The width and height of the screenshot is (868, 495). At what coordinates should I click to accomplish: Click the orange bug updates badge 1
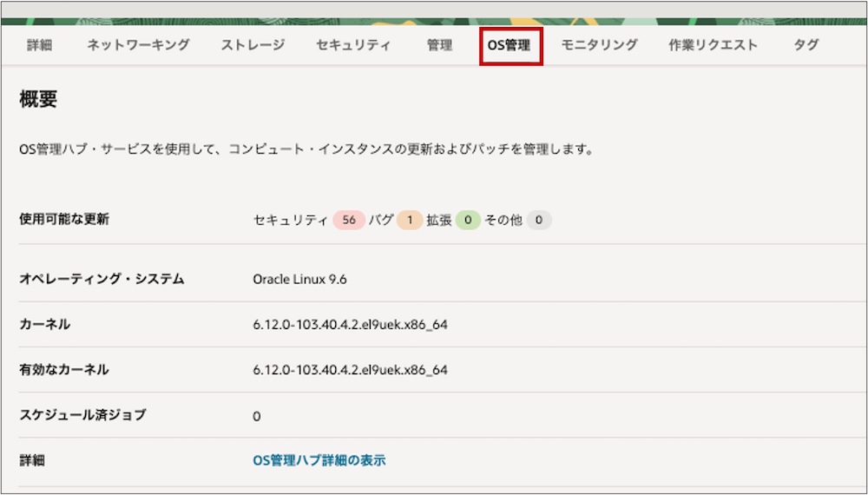point(409,221)
